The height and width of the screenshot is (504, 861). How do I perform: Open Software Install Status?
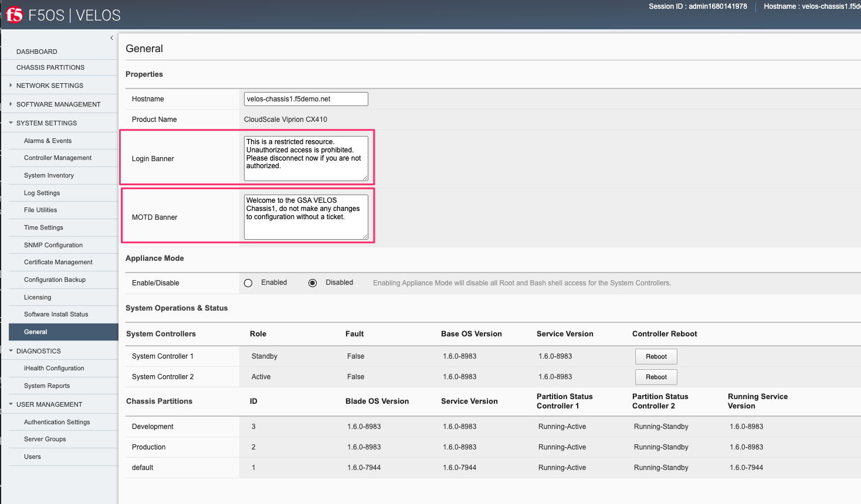[x=56, y=314]
